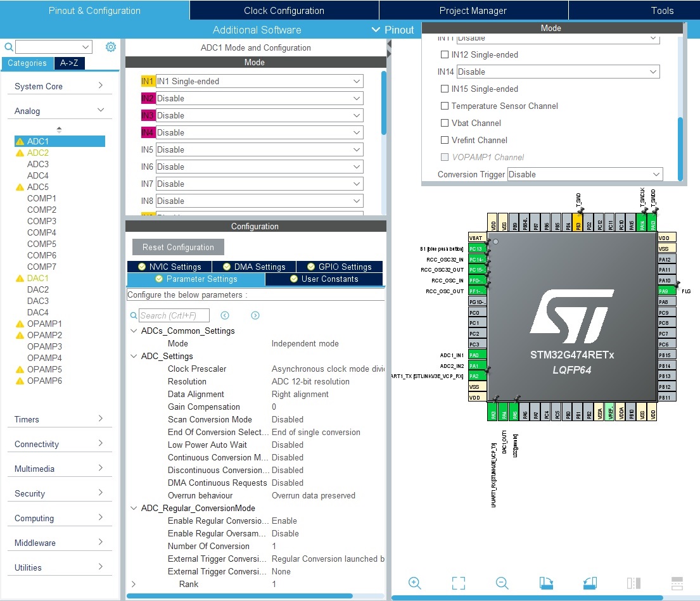The width and height of the screenshot is (700, 601).
Task: Open the DMA Settings tab
Action: (x=254, y=267)
